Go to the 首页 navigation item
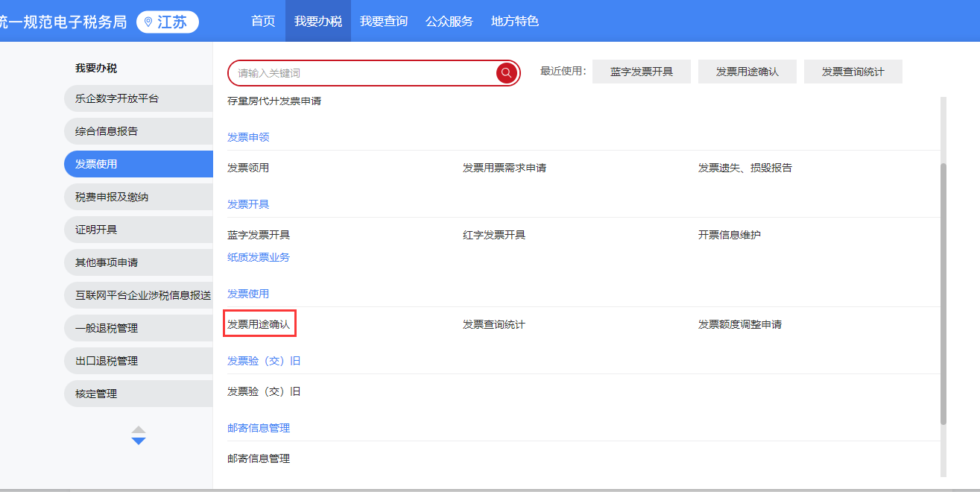This screenshot has height=492, width=980. pyautogui.click(x=262, y=22)
